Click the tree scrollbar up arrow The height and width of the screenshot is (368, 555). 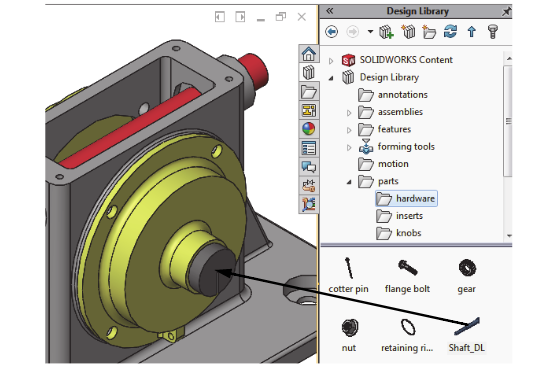[508, 58]
